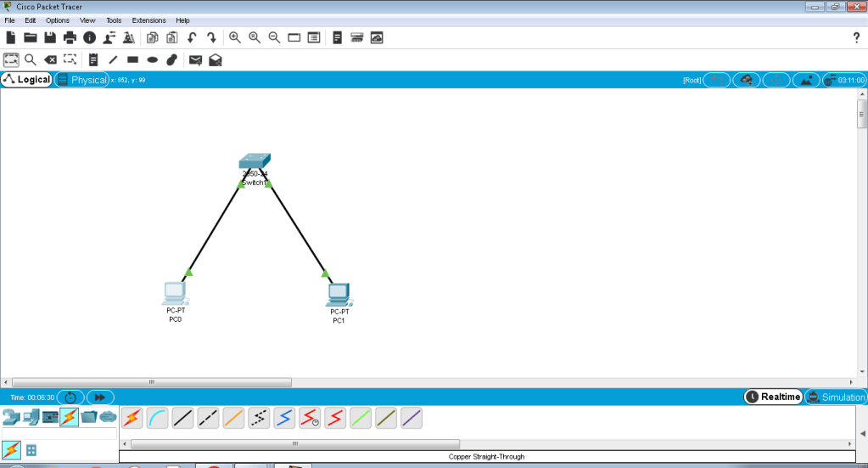
Task: Click the workspace horizontal scrollbar
Action: (152, 382)
